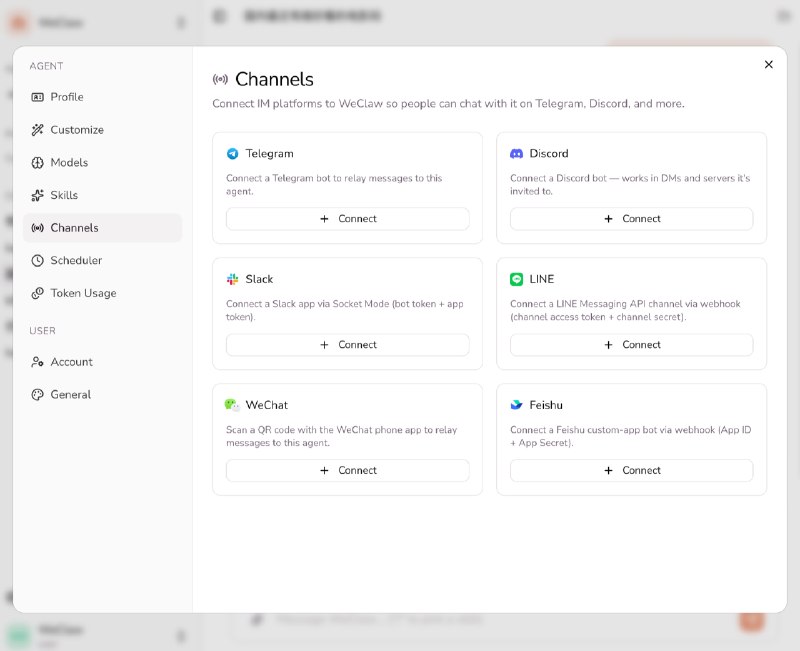Connect the Telegram channel
The height and width of the screenshot is (651, 800).
click(x=347, y=218)
